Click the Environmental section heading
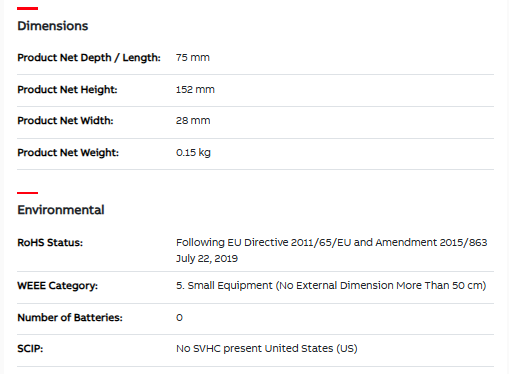This screenshot has width=509, height=374. coord(61,210)
